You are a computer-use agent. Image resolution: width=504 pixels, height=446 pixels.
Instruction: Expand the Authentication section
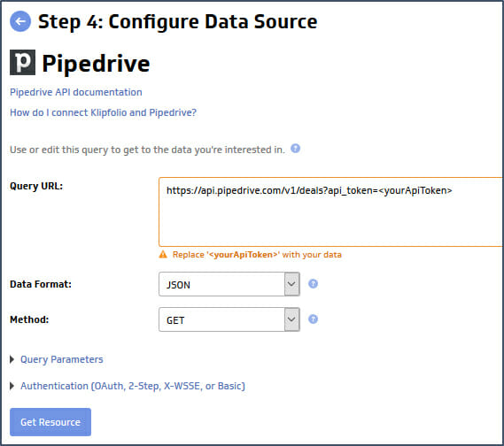point(133,386)
